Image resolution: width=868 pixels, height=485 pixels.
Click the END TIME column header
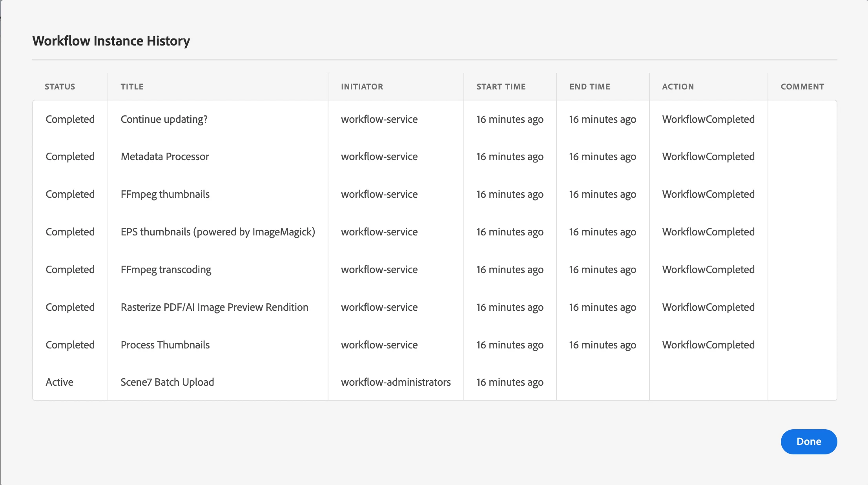coord(589,87)
